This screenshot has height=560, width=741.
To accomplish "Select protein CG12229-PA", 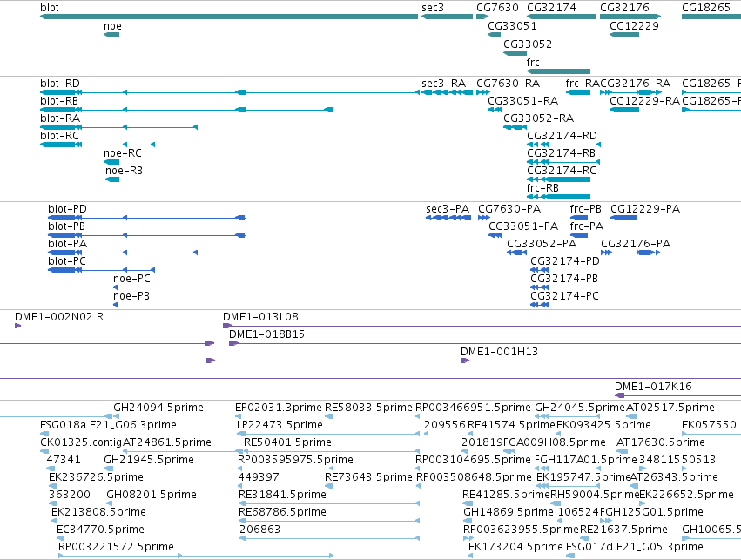I will [x=645, y=209].
